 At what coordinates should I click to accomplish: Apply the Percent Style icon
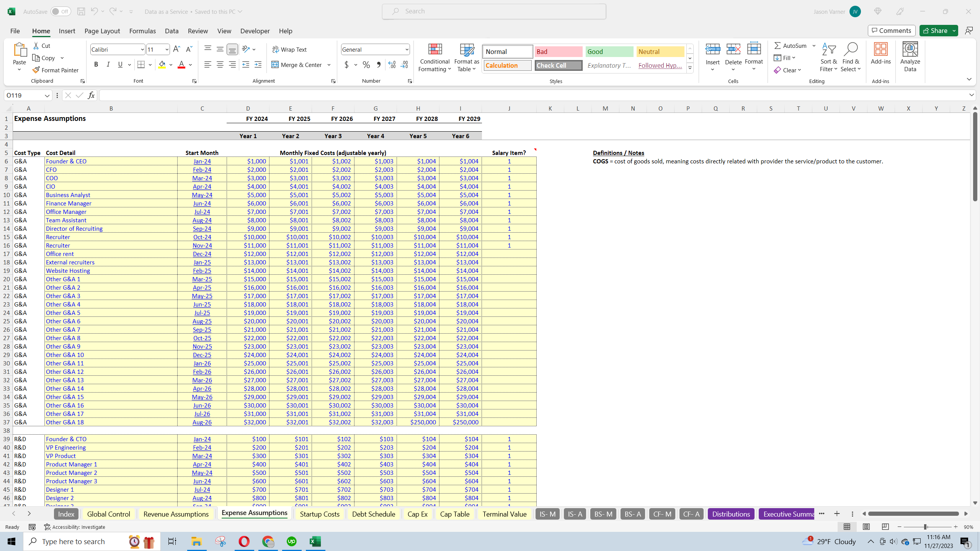pos(366,65)
